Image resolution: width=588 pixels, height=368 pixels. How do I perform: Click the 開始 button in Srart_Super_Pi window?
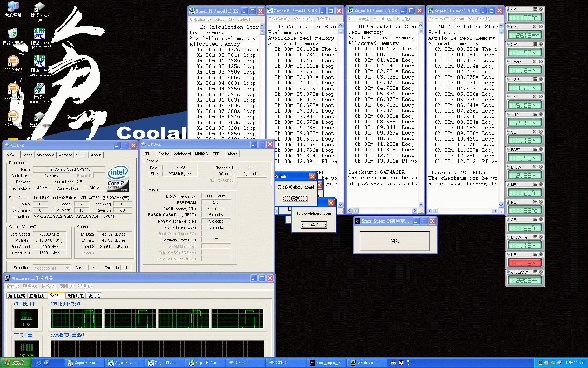(395, 241)
